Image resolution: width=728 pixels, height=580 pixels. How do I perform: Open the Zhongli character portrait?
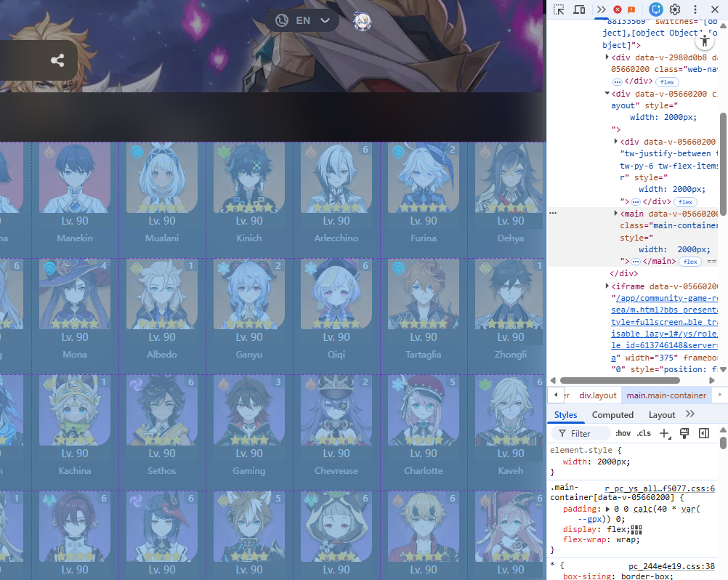(x=510, y=294)
